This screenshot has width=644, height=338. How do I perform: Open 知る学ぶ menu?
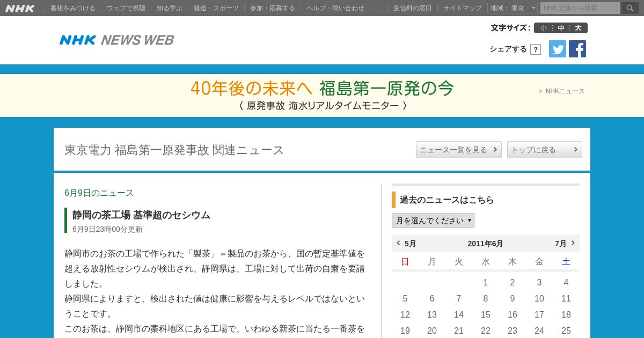pos(170,8)
